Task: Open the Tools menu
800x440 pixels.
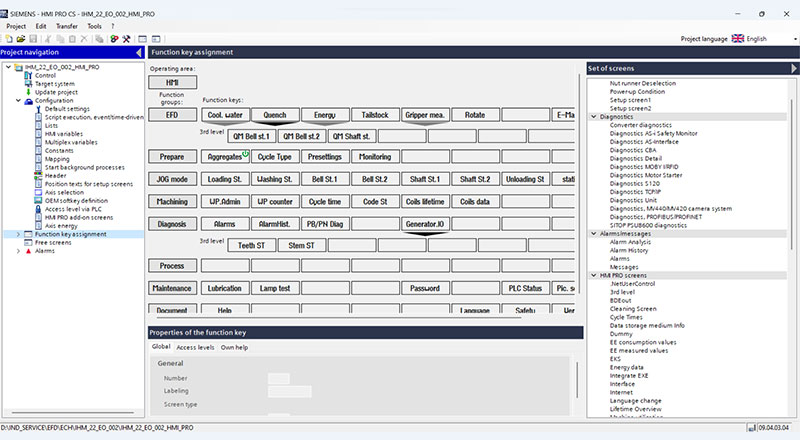Action: (94, 26)
